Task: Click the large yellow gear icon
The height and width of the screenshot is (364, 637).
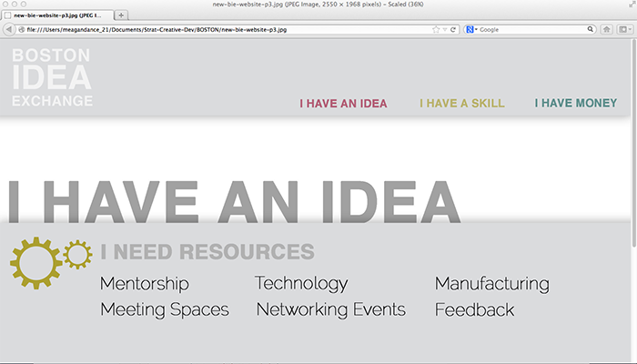Action: pyautogui.click(x=36, y=263)
